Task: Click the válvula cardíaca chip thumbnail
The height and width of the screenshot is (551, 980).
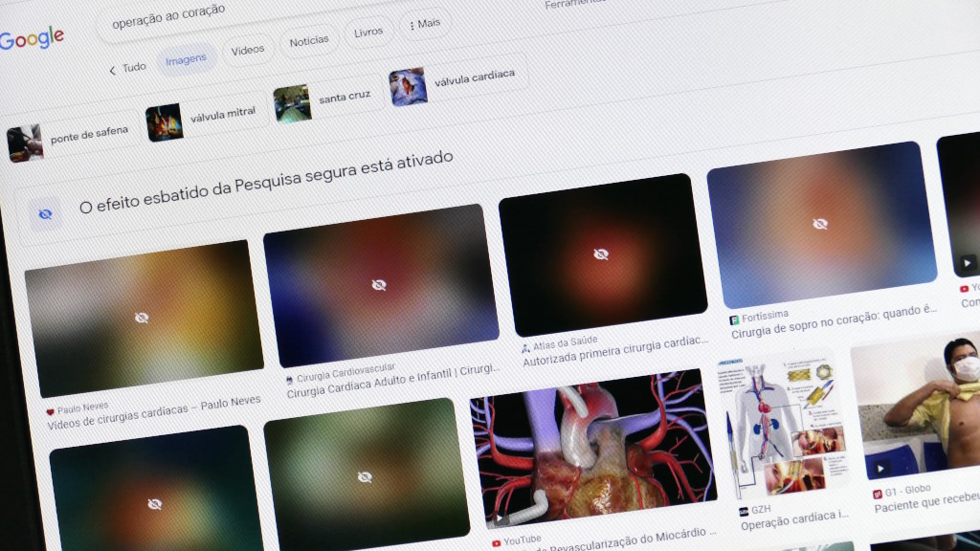Action: tap(408, 87)
